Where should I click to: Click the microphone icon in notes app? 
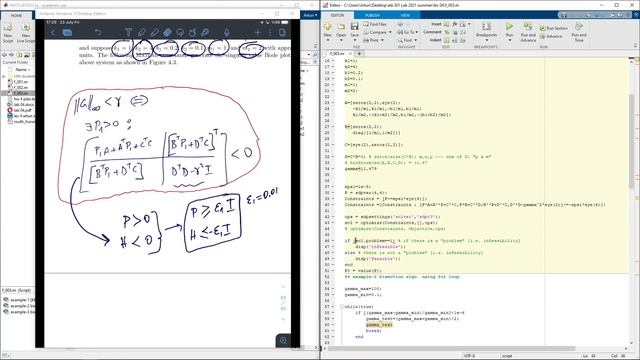(227, 32)
